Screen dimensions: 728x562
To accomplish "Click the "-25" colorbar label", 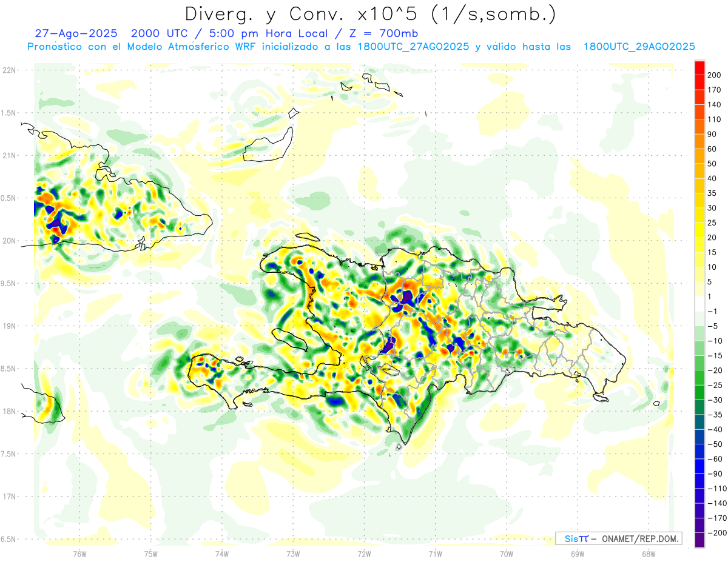I will pyautogui.click(x=716, y=385).
